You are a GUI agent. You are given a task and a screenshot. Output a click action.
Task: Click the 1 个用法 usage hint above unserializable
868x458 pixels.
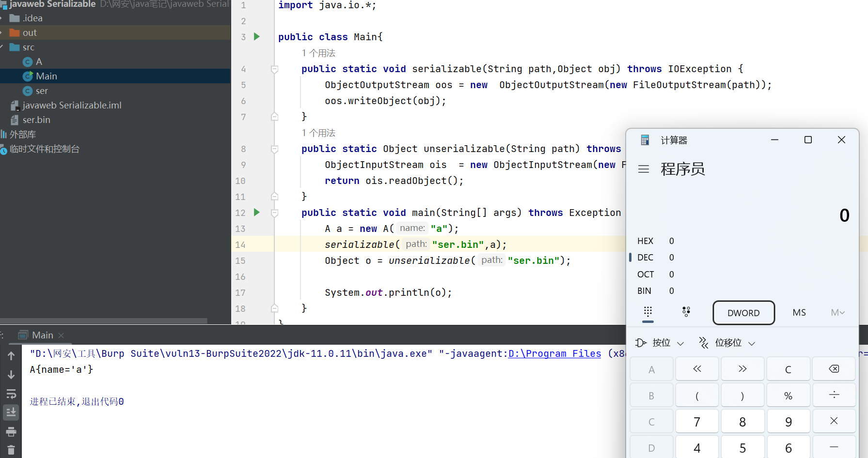point(318,133)
